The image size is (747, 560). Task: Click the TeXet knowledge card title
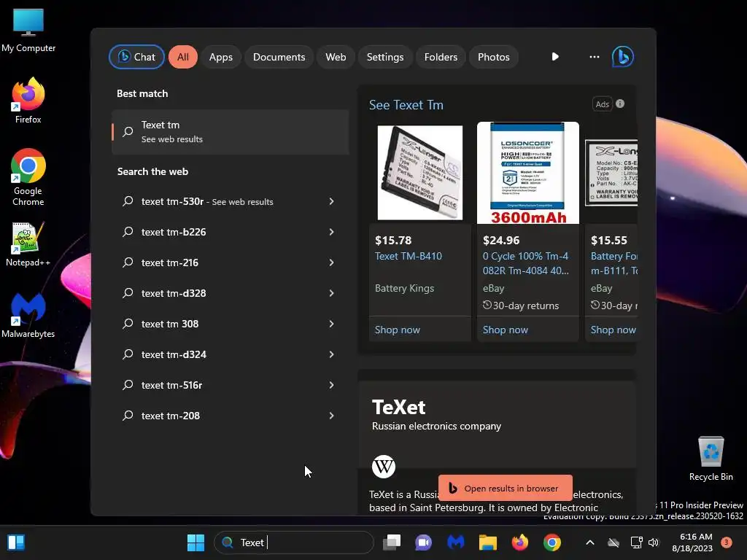click(x=399, y=407)
